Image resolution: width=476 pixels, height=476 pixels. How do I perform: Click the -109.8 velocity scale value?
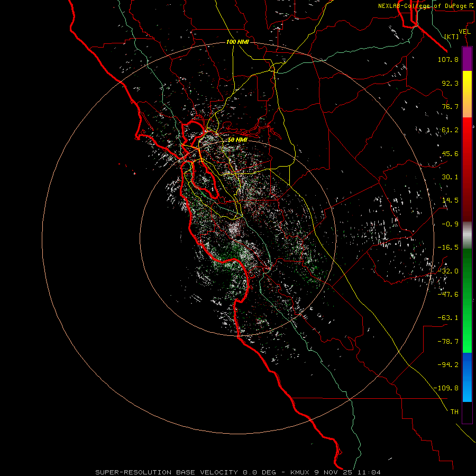click(x=446, y=388)
